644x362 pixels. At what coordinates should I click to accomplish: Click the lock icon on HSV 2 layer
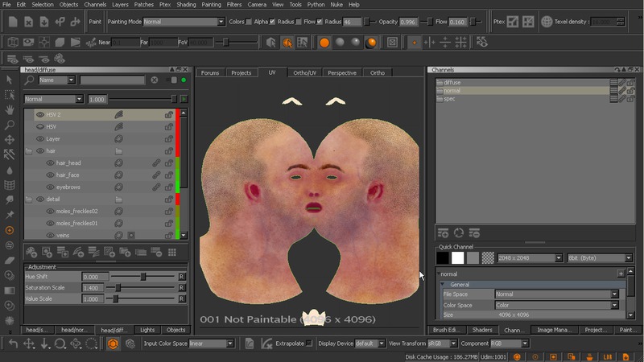pyautogui.click(x=169, y=115)
